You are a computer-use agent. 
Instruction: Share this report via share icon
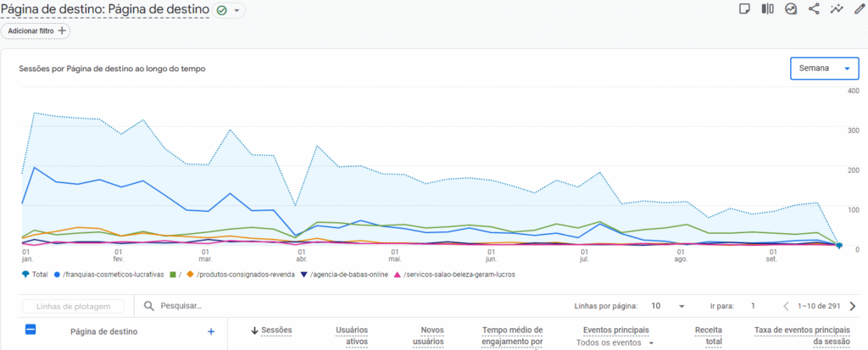[x=814, y=9]
